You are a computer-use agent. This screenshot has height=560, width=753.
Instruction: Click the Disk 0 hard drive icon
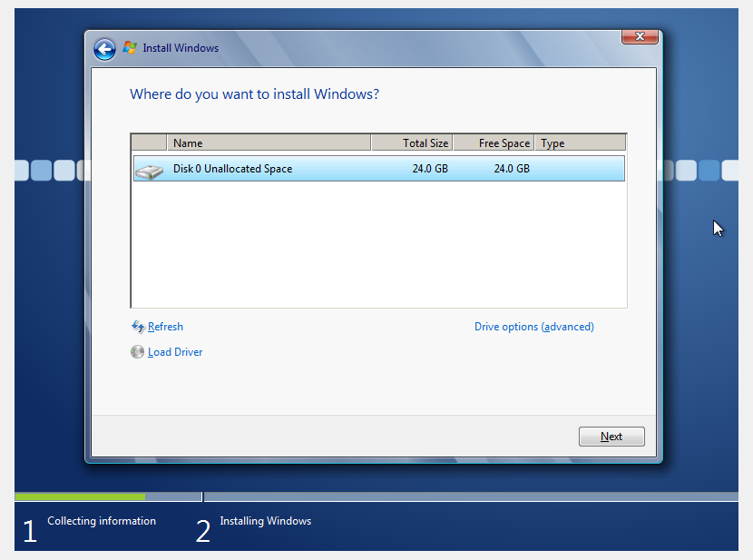[x=149, y=170]
